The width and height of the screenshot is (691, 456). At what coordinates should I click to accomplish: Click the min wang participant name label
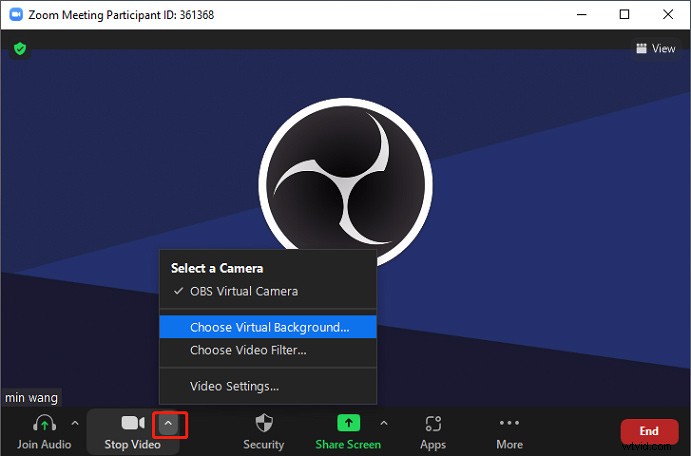tap(31, 397)
